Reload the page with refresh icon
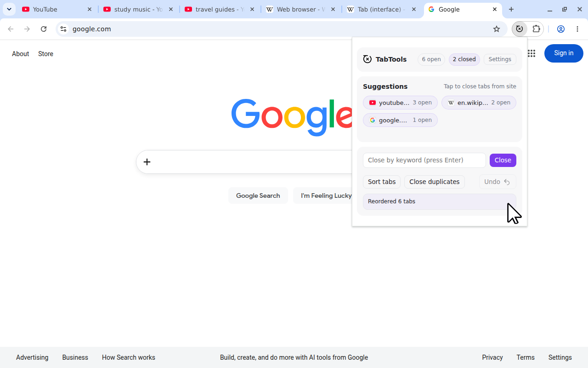Image resolution: width=588 pixels, height=368 pixels. [44, 29]
